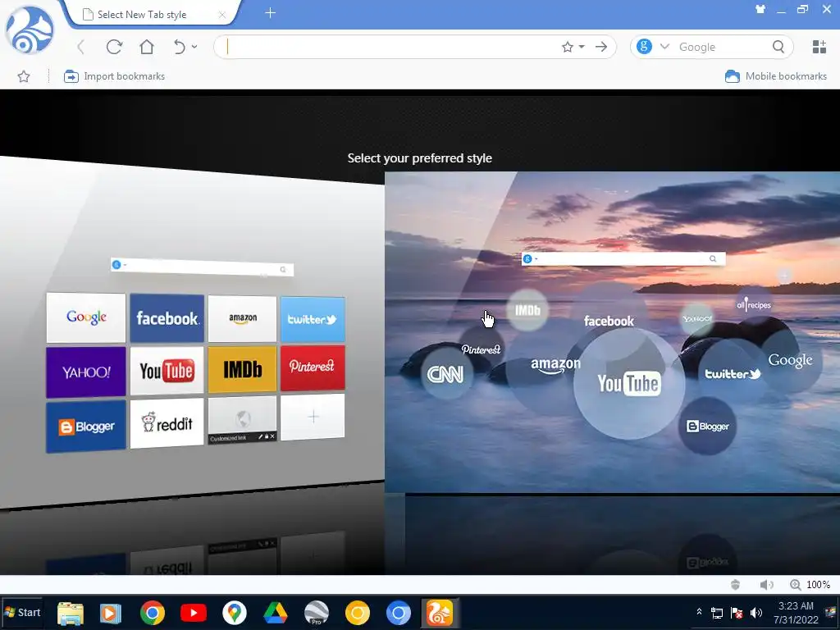Image resolution: width=840 pixels, height=630 pixels.
Task: Click the YAHOO! tile in grid style
Action: 86,372
